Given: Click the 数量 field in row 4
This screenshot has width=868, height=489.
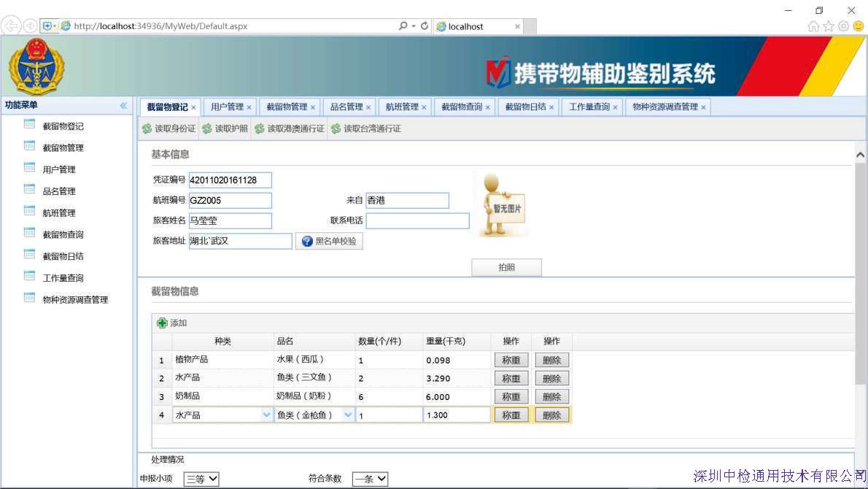Looking at the screenshot, I should point(389,415).
